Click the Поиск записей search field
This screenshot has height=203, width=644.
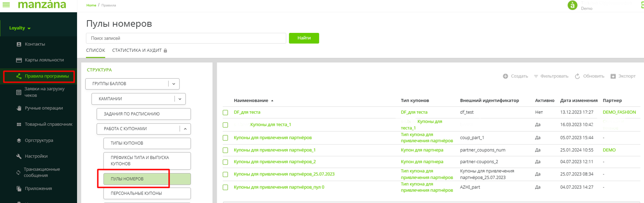186,38
